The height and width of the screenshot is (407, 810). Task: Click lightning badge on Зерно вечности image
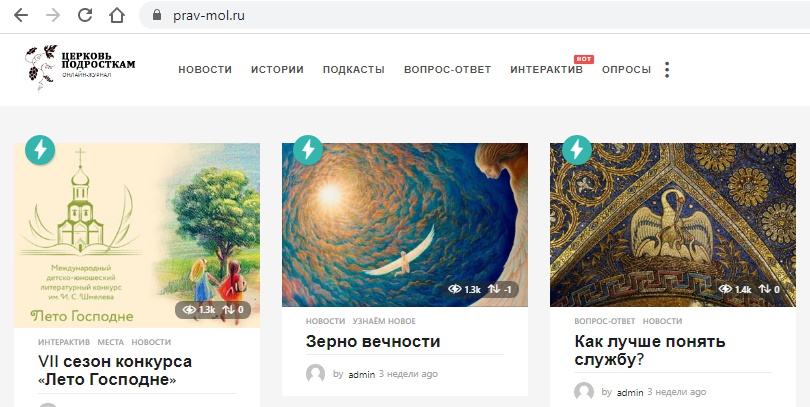tap(308, 150)
